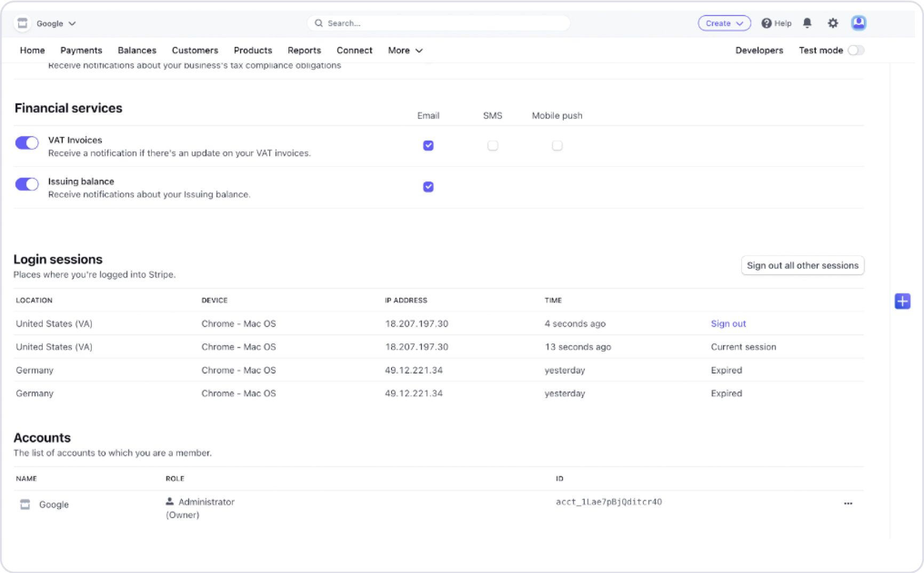Toggle the VAT Invoices switch off
Viewport: 924px width, 573px height.
(27, 143)
